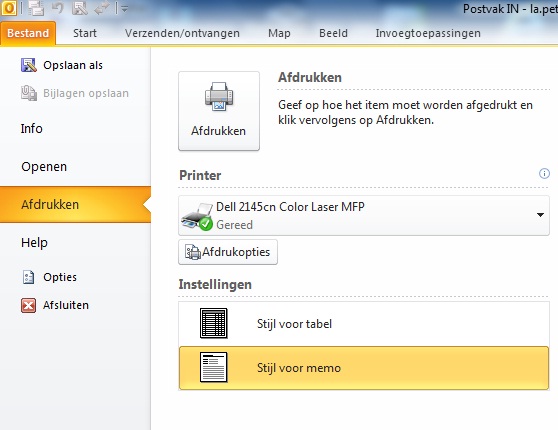Click the Printer info icon
Viewport: 558px width, 430px height.
[x=544, y=174]
